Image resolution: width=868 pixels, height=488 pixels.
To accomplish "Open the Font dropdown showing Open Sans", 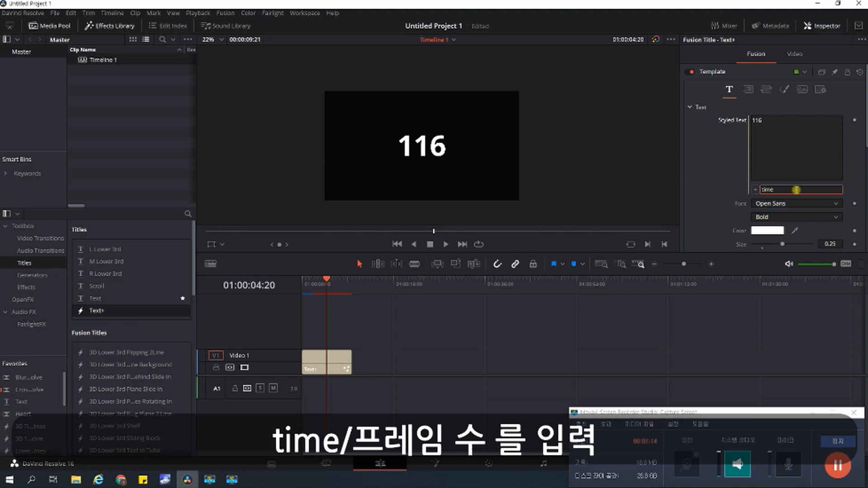I will click(x=797, y=203).
